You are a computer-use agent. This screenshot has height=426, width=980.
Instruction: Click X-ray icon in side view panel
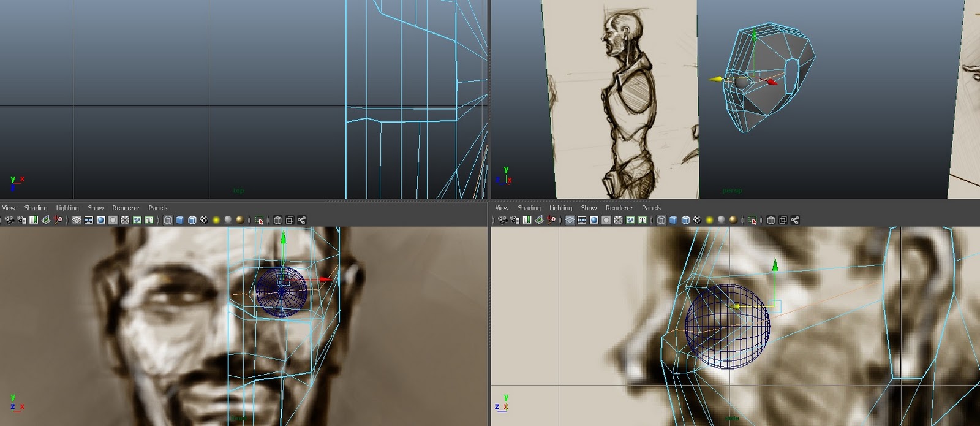coord(771,220)
